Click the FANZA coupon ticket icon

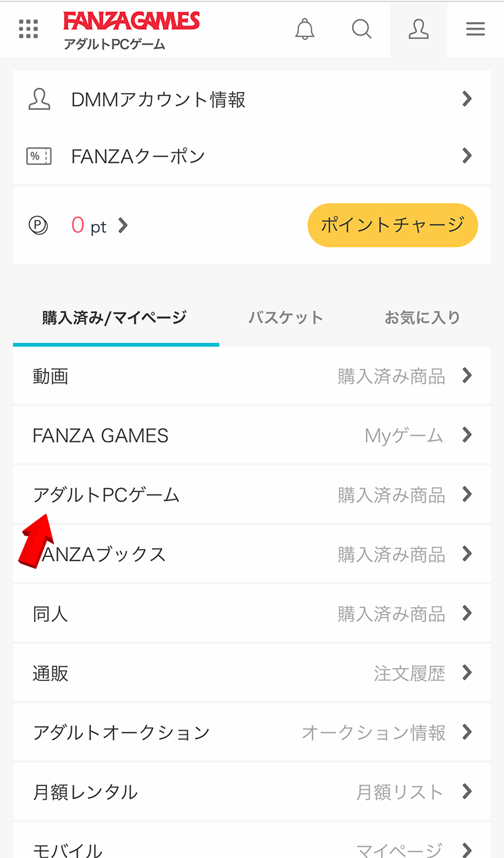(x=39, y=157)
